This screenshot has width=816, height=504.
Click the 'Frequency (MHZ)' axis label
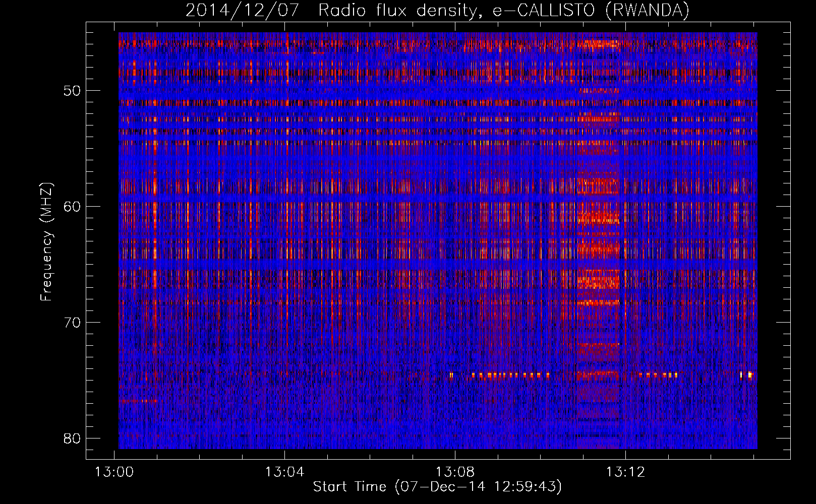pyautogui.click(x=46, y=242)
